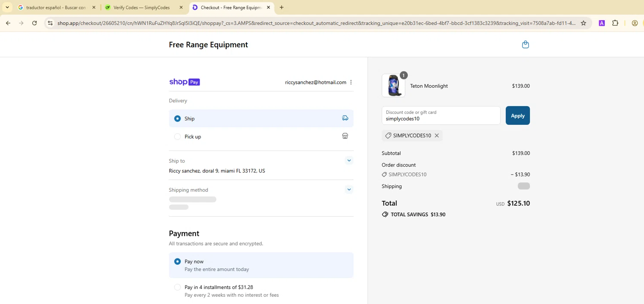Switch to the traductor español tab

[x=56, y=7]
